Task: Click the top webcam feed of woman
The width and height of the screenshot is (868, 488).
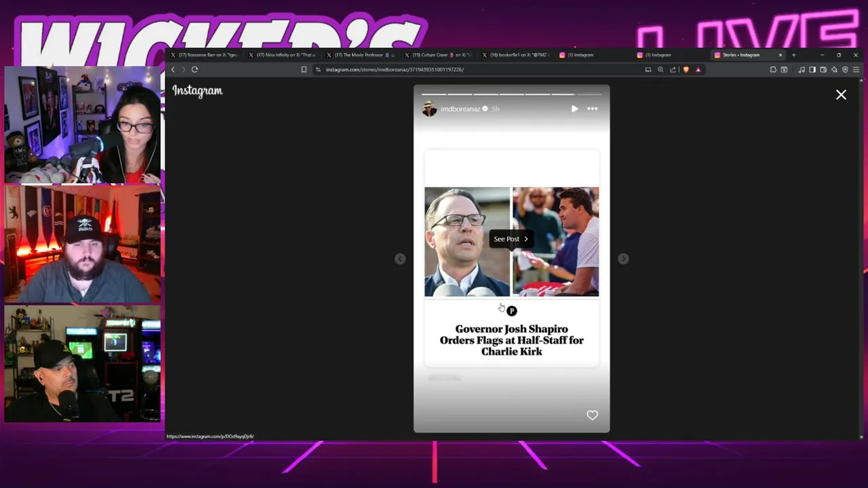Action: click(82, 125)
